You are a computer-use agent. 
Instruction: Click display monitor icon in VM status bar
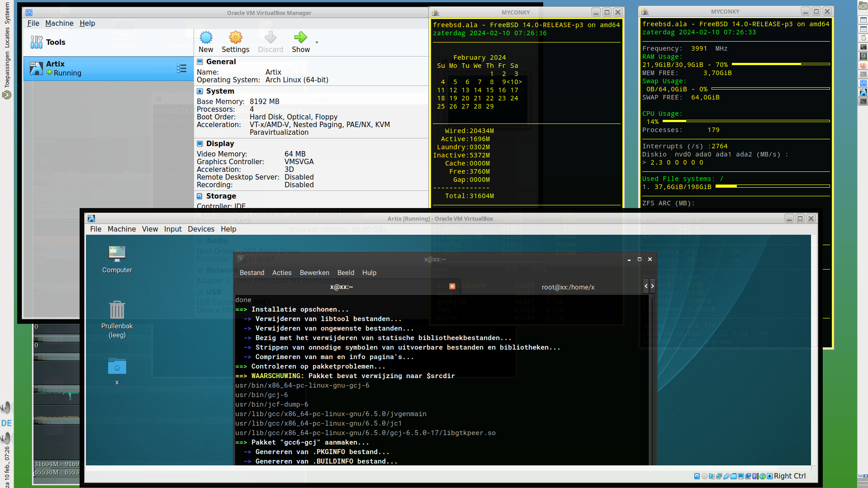pyautogui.click(x=741, y=476)
